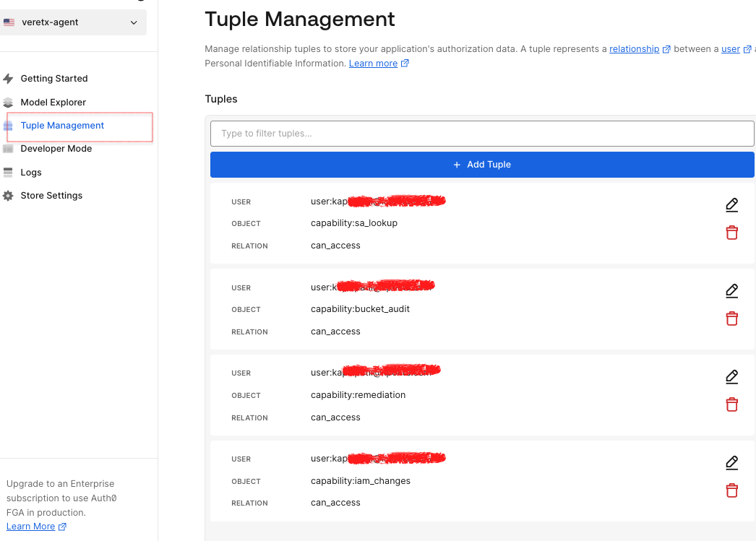Click the Learn More enterprise upgrade link

click(x=30, y=526)
